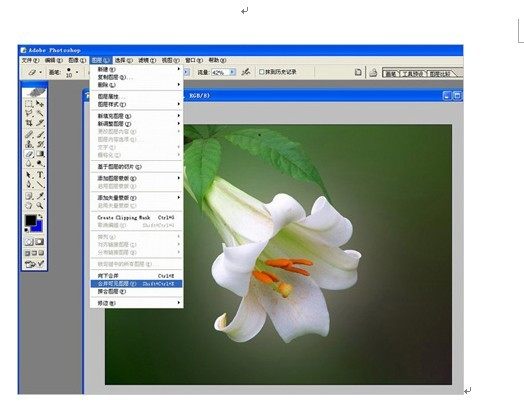Expand the 图层样式 submenu
The image size is (524, 415).
(x=137, y=104)
